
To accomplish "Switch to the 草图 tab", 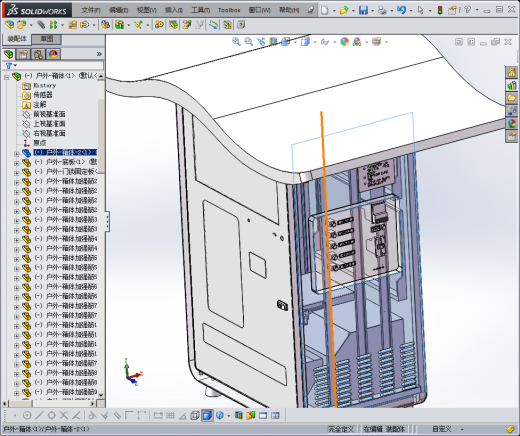I will pyautogui.click(x=47, y=39).
